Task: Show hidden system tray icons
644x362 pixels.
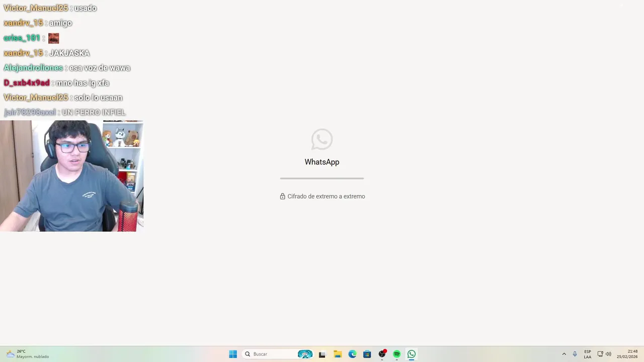Action: click(564, 354)
